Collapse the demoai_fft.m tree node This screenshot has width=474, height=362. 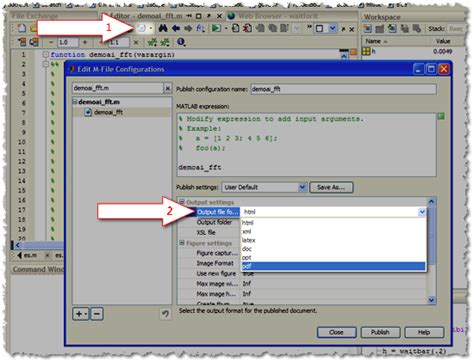click(x=75, y=102)
